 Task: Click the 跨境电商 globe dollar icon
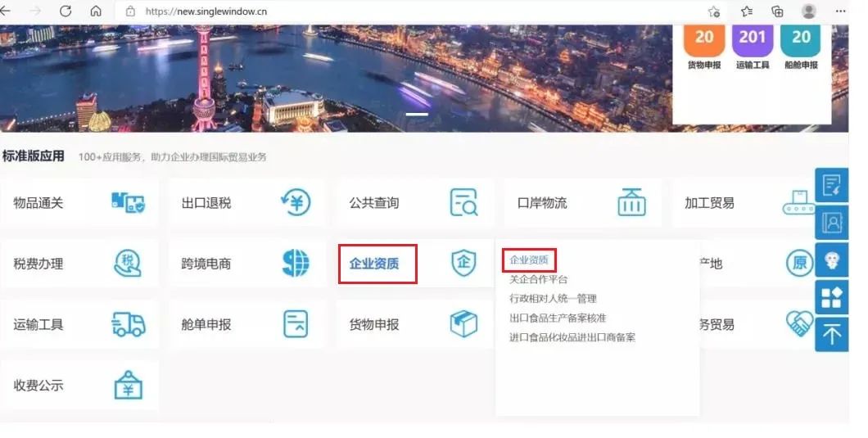(296, 263)
